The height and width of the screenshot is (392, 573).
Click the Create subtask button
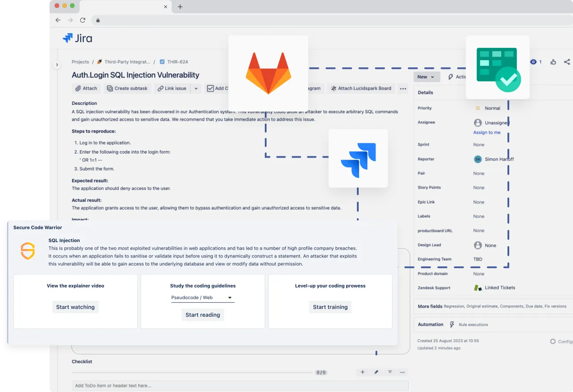click(x=127, y=88)
